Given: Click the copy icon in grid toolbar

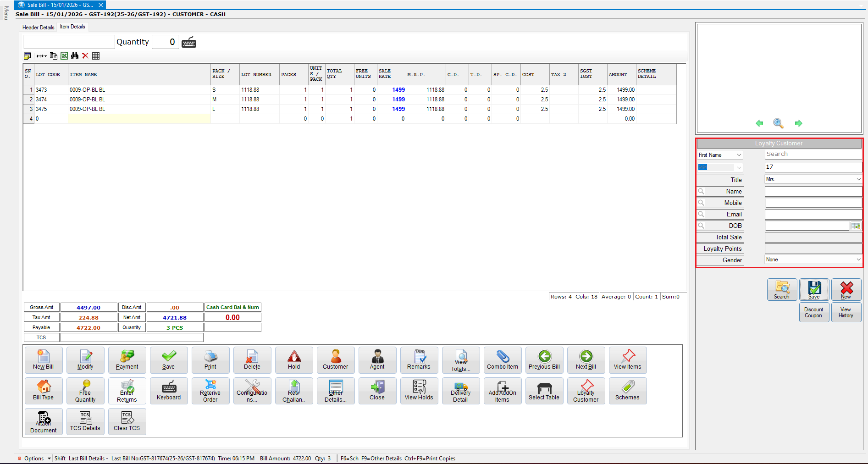Looking at the screenshot, I should click(x=54, y=56).
